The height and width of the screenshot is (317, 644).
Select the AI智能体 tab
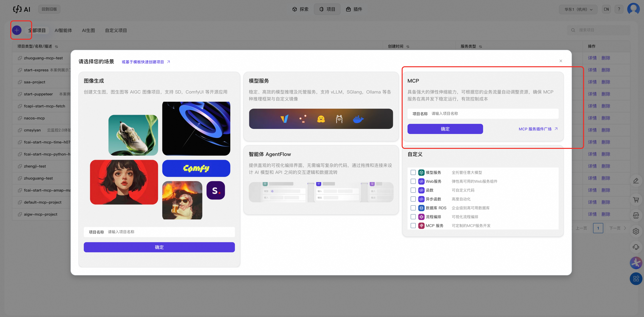click(63, 30)
